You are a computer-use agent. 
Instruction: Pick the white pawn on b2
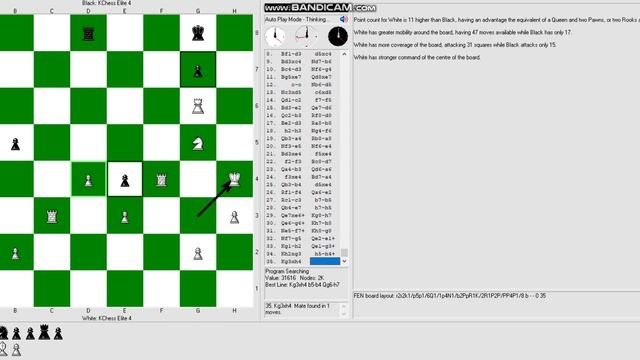tap(15, 253)
